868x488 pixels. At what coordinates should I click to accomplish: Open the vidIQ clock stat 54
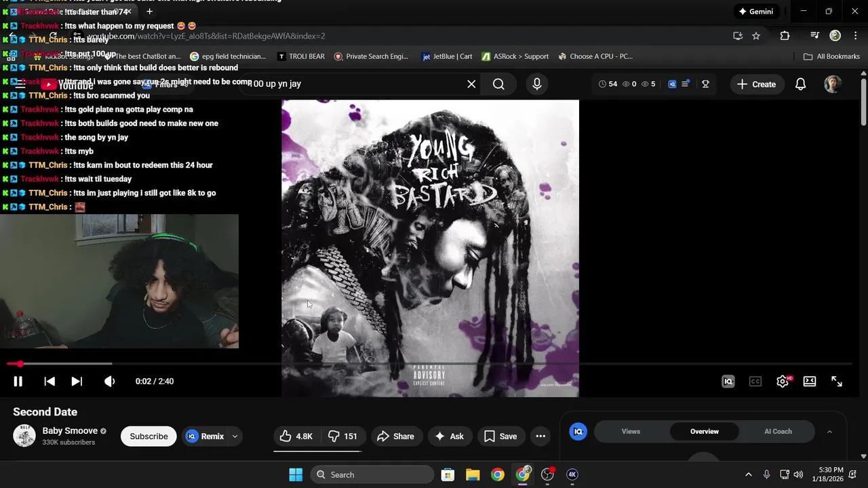(608, 84)
